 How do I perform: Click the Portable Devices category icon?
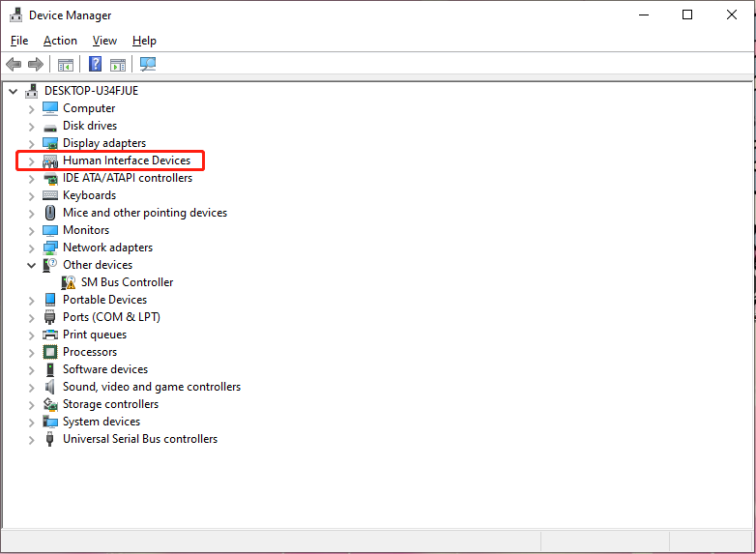[x=50, y=300]
